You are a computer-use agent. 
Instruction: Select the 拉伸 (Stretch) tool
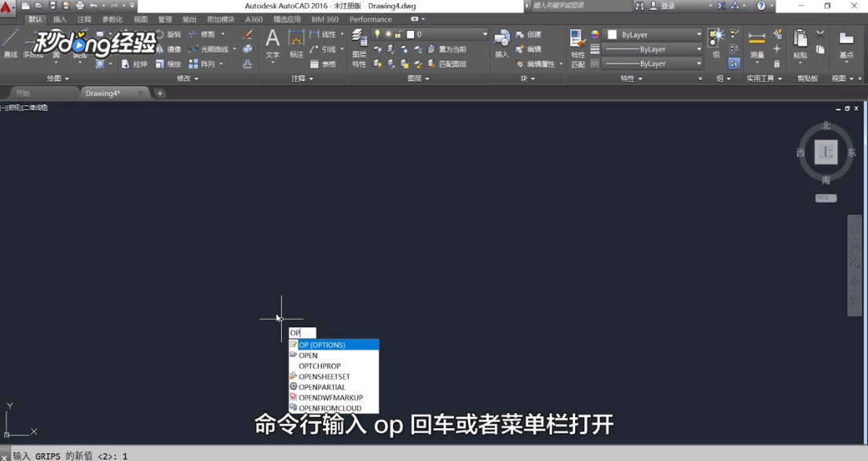tap(134, 64)
